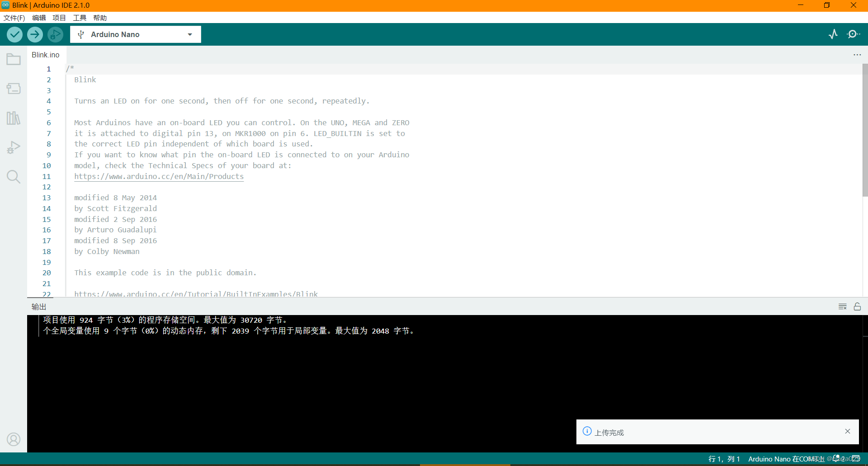This screenshot has width=868, height=466.
Task: Click the editor vertical scrollbar thumb
Action: 865,130
